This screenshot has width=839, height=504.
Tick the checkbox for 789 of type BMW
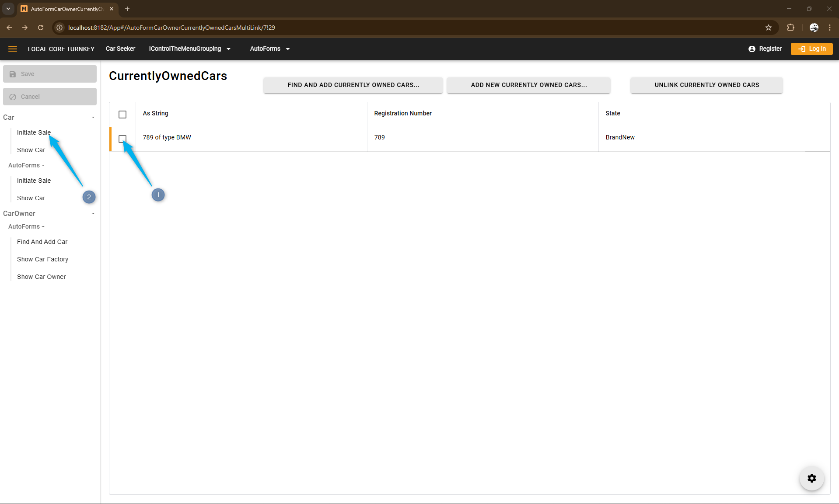tap(122, 139)
